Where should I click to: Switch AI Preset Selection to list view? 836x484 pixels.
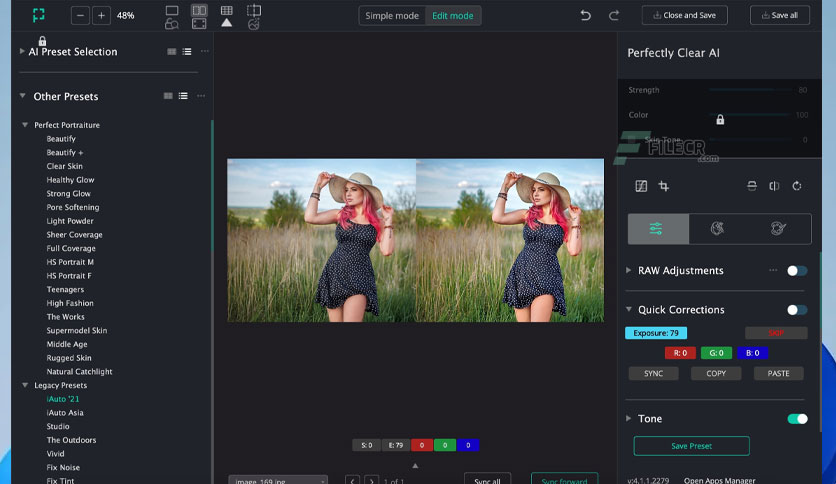[x=187, y=52]
